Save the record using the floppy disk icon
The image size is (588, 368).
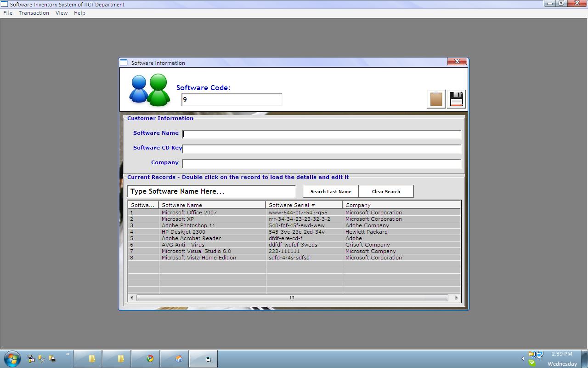coord(455,98)
